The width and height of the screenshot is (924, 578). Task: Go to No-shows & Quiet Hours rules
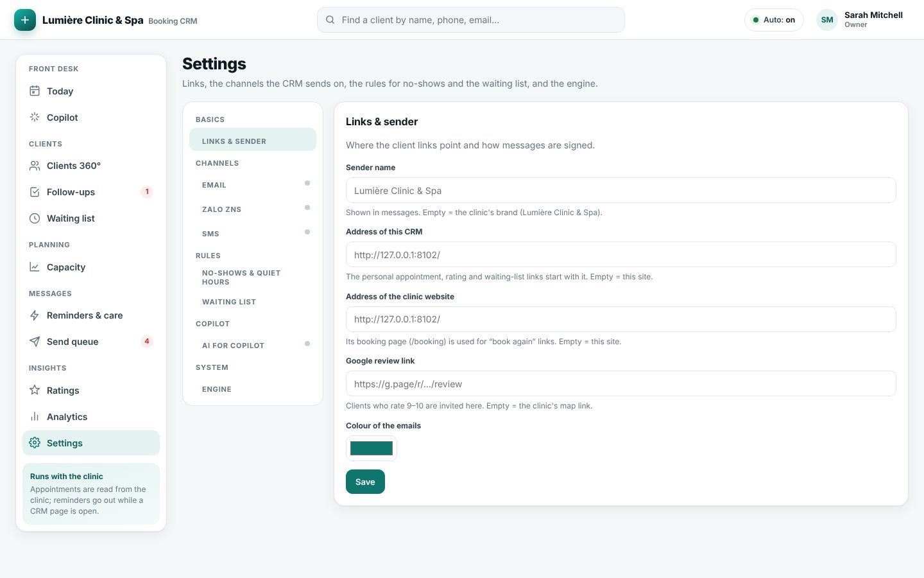[253, 277]
